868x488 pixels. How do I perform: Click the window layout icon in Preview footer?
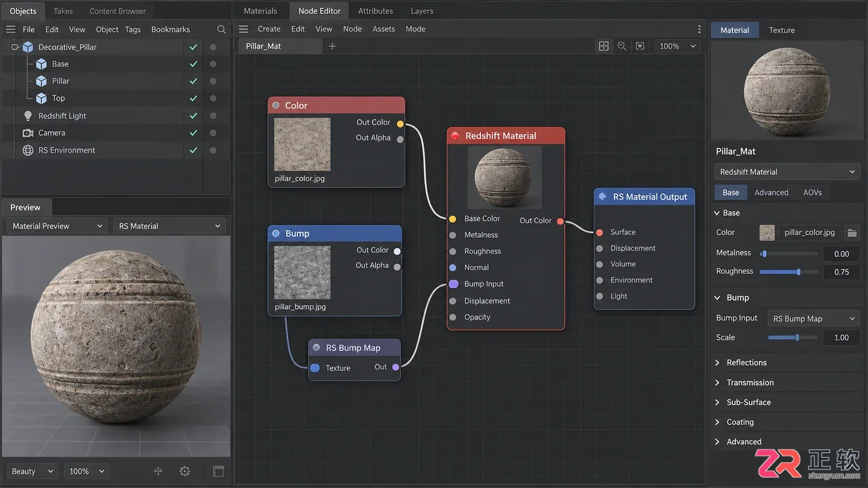[x=218, y=471]
